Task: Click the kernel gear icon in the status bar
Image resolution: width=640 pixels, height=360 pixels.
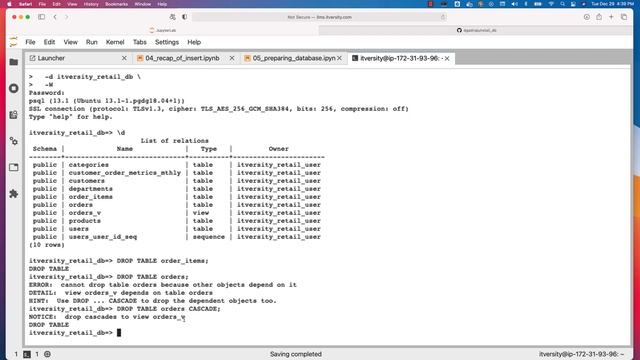Action: tap(47, 354)
